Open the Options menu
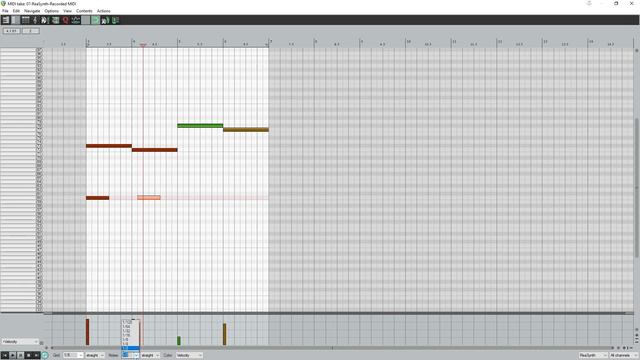The height and width of the screenshot is (360, 640). pos(51,11)
